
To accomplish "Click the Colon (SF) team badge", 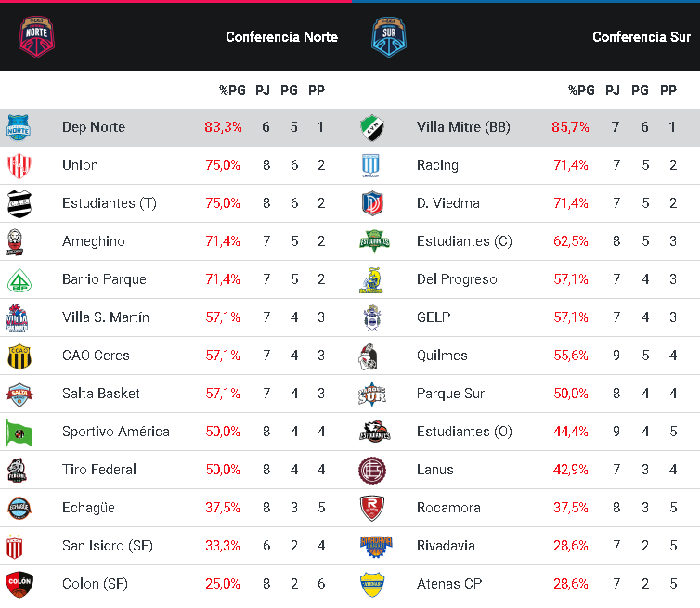I will coord(19,585).
